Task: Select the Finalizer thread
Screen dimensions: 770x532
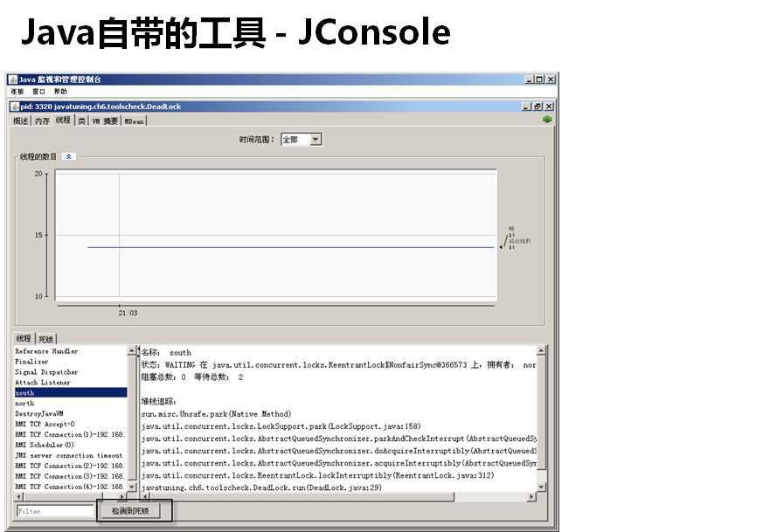Action: pos(71,362)
